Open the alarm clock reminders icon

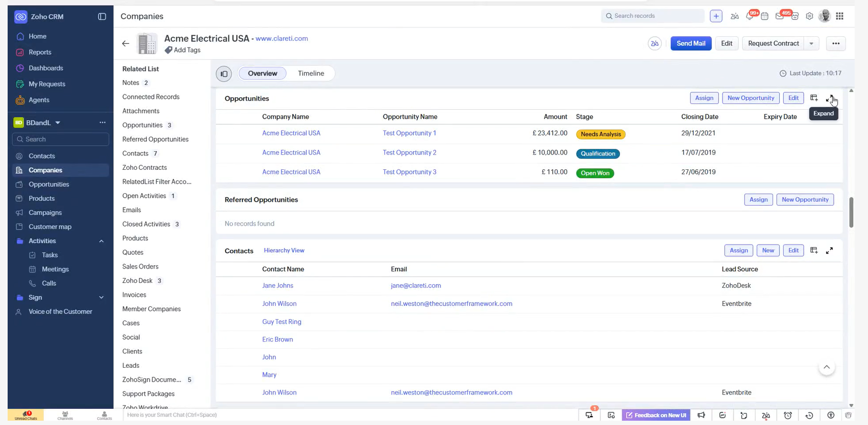tap(788, 415)
